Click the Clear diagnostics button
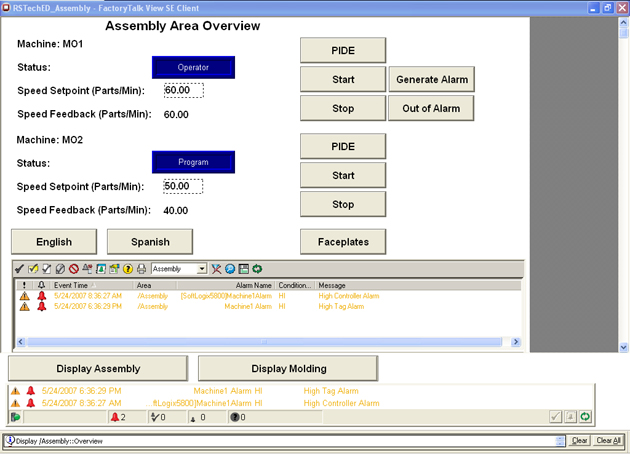 point(579,441)
